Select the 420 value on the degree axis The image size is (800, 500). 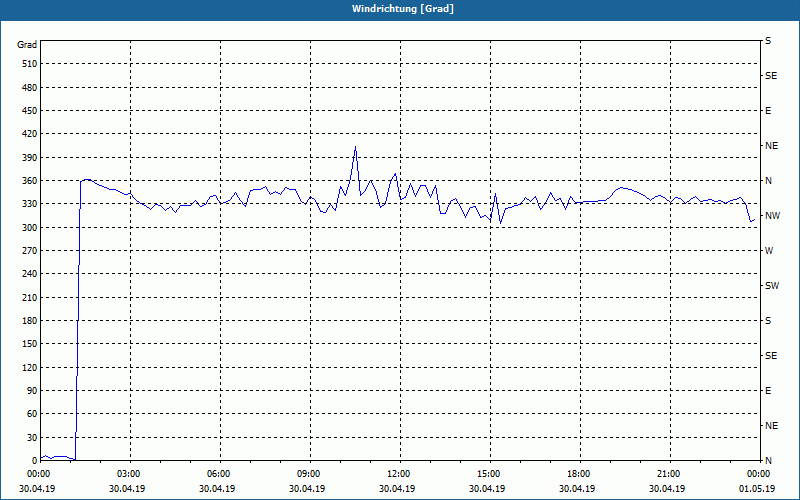point(30,134)
